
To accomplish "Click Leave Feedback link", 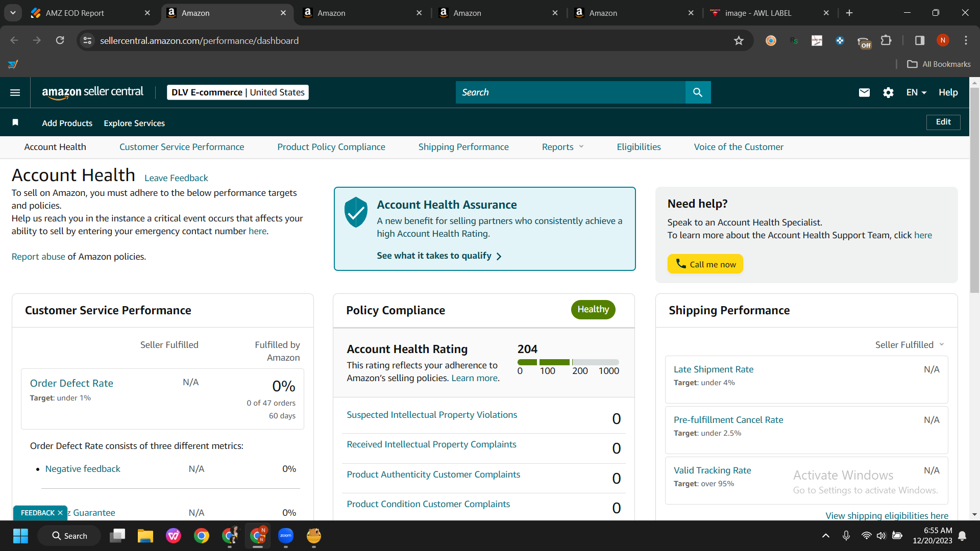I will click(176, 178).
